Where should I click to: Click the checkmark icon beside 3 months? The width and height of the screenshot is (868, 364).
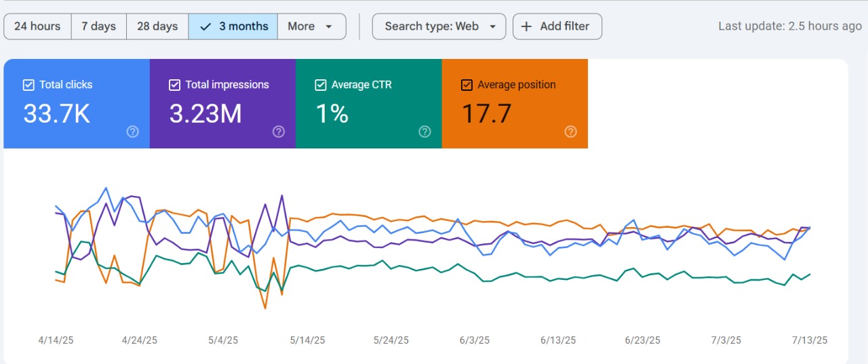pos(205,26)
